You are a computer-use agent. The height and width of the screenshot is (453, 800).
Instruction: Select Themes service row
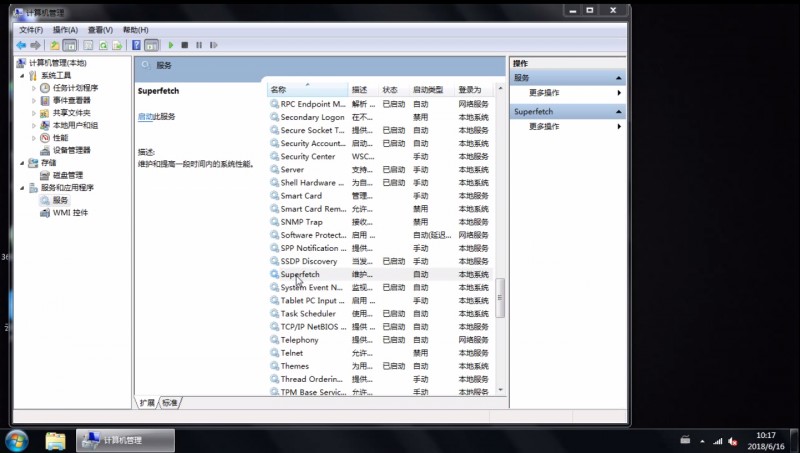click(380, 366)
